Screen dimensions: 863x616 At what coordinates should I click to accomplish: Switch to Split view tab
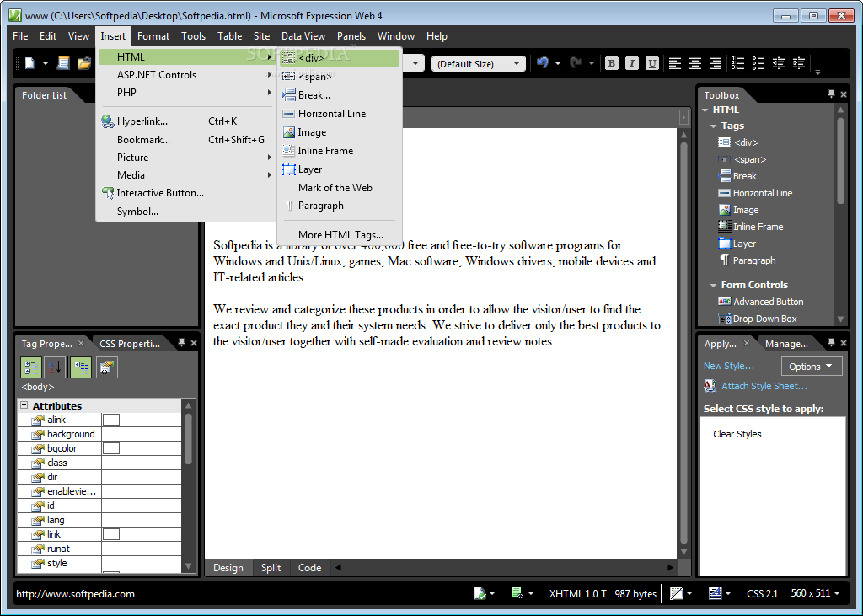tap(271, 568)
